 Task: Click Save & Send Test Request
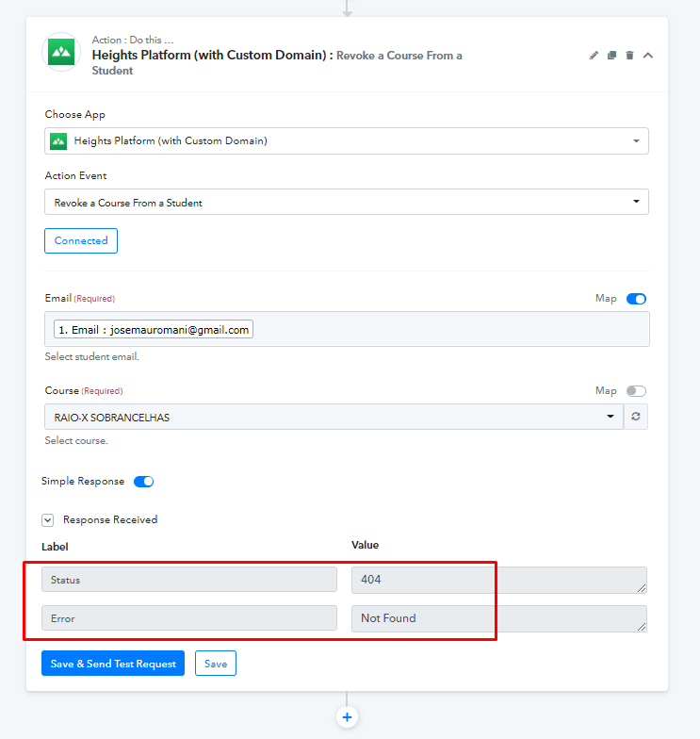pos(113,664)
